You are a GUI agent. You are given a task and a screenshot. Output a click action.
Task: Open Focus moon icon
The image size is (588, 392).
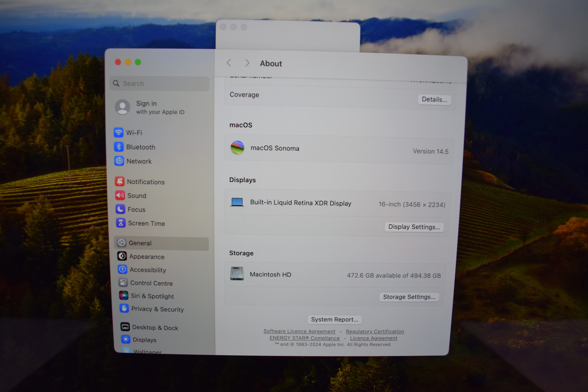coord(121,209)
